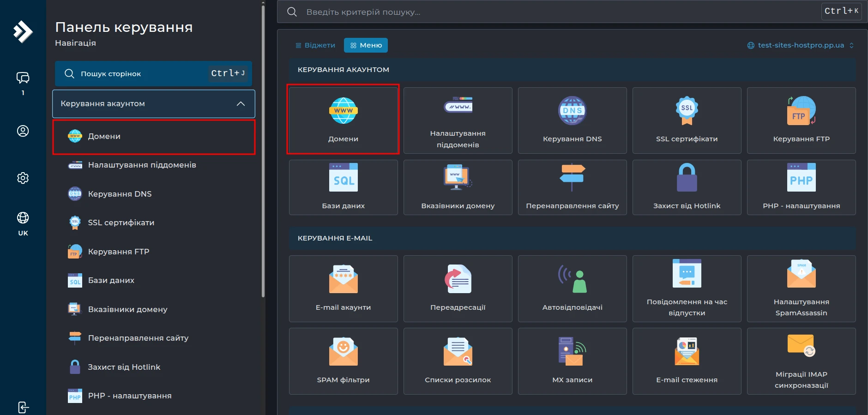
Task: Open the Переадресації tile
Action: point(458,289)
